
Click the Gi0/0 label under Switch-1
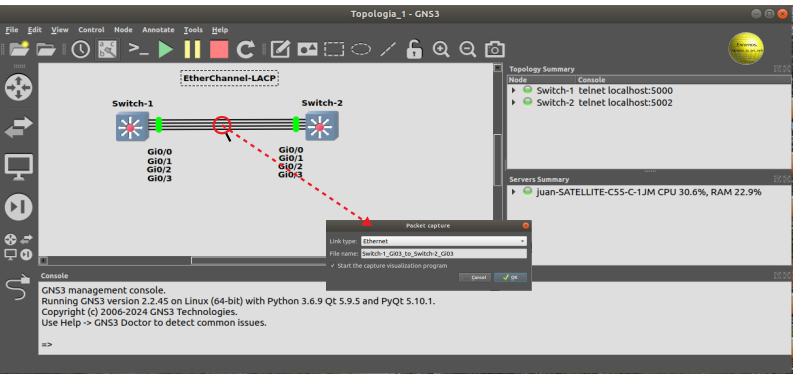[160, 151]
